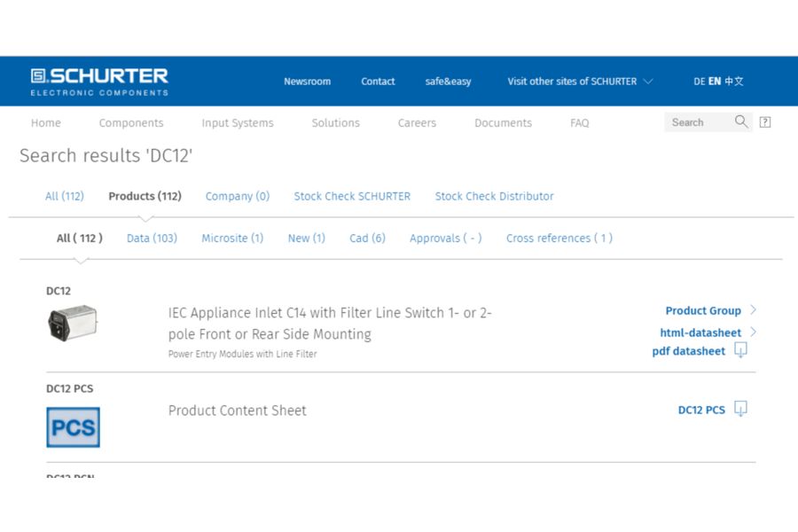Filter by Cross references ( 1 )

[x=559, y=238]
